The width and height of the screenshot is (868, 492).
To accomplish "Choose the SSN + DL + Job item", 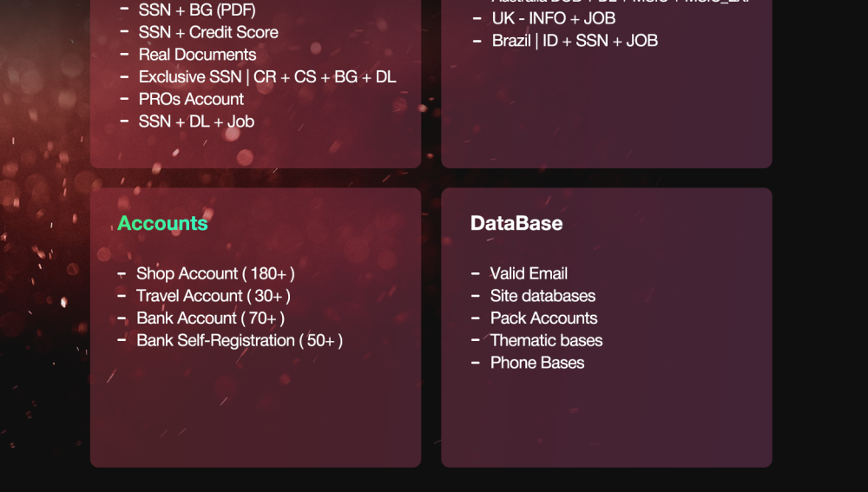I will (x=196, y=121).
